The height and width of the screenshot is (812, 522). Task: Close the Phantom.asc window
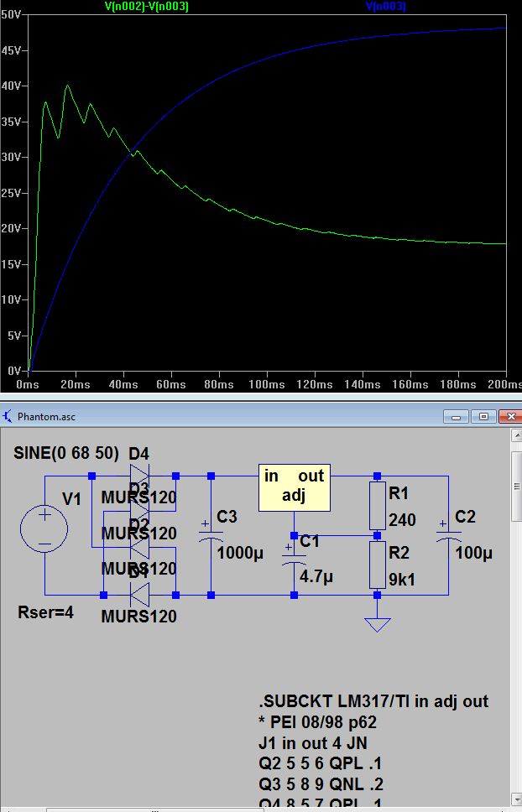pos(511,416)
